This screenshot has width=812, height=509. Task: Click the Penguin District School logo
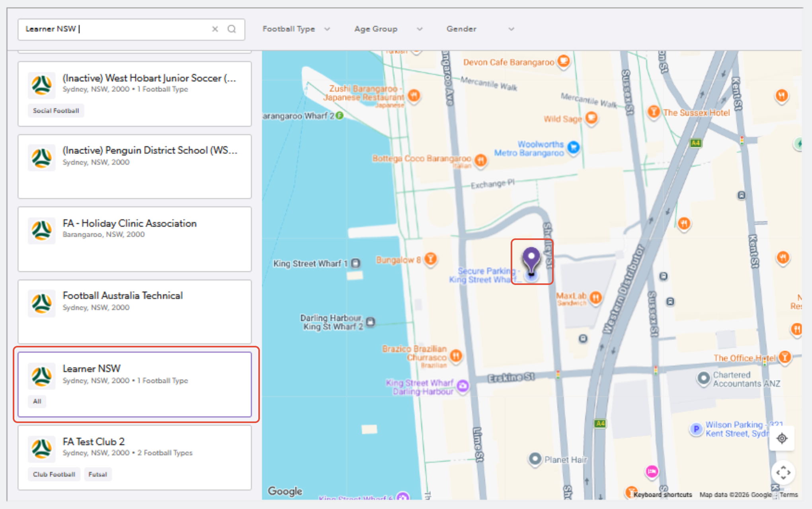coord(41,158)
